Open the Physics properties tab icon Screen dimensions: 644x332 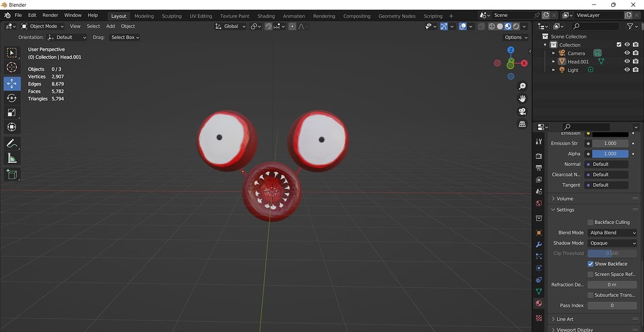click(x=539, y=268)
